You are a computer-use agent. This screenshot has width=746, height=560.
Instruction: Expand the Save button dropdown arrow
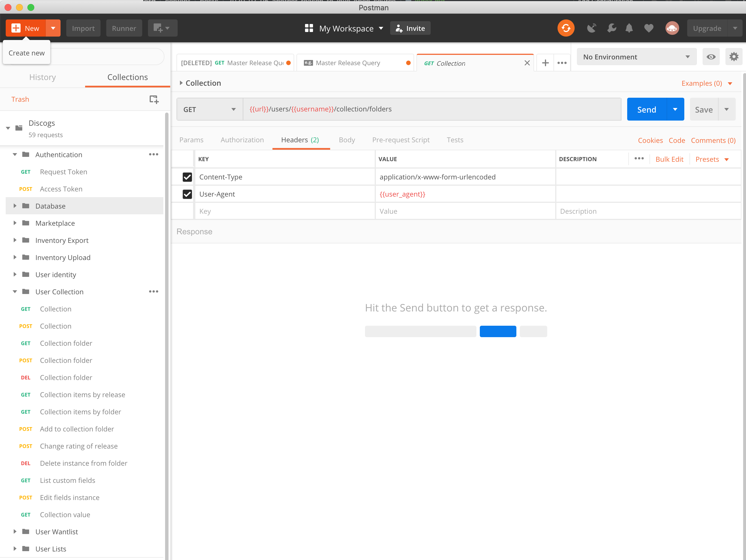coord(727,109)
